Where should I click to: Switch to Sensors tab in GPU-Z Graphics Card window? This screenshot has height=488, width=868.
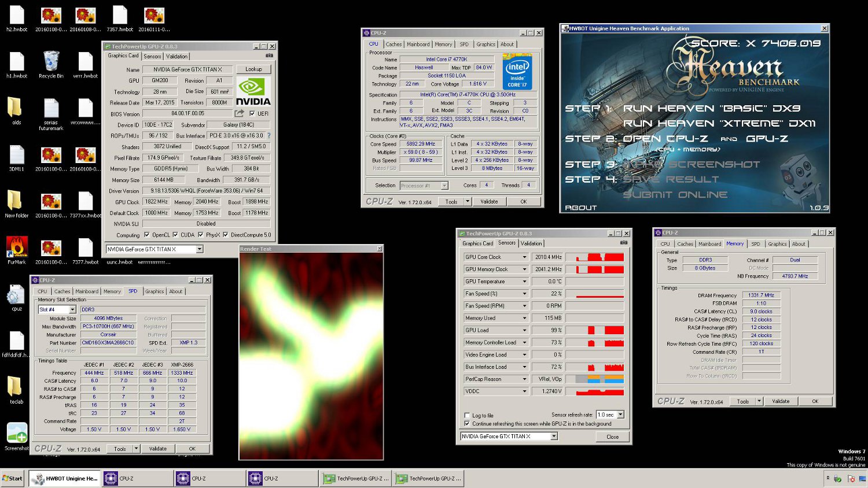[x=152, y=56]
